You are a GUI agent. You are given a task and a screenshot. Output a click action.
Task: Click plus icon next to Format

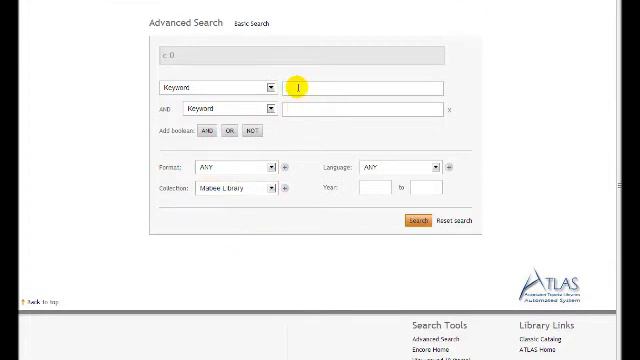coord(285,167)
